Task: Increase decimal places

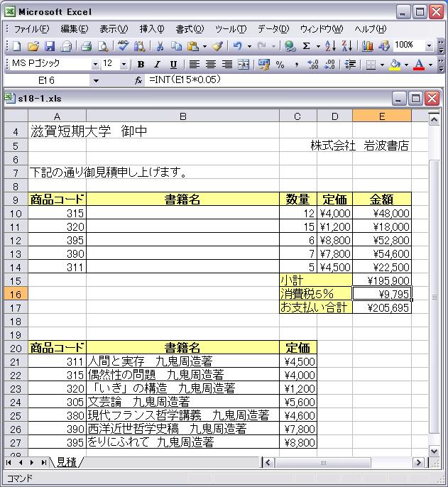Action: pos(313,65)
